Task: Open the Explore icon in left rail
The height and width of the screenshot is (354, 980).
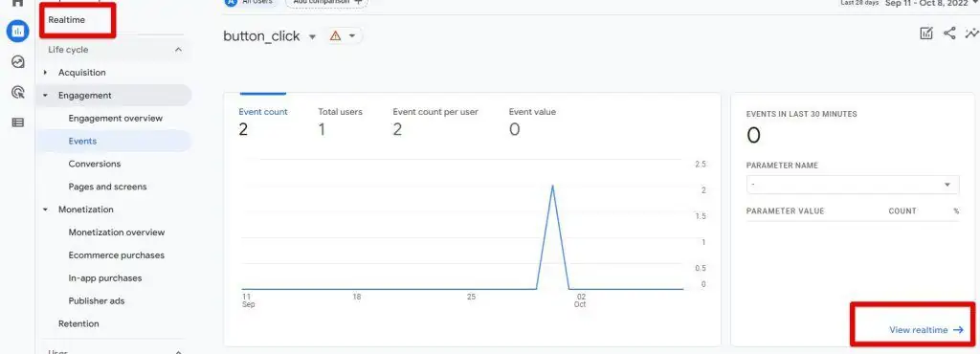Action: point(17,62)
